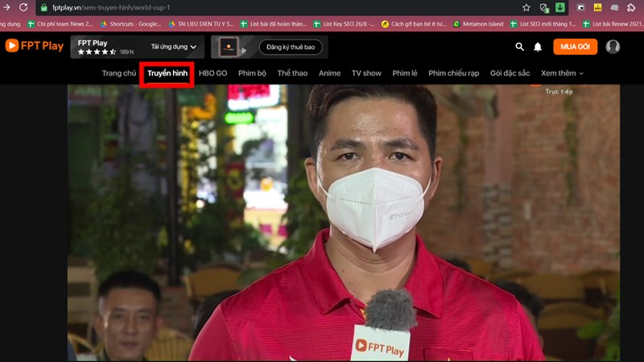Screen dimensions: 644x362
Task: Select the Truyền hình tab
Action: pos(167,73)
